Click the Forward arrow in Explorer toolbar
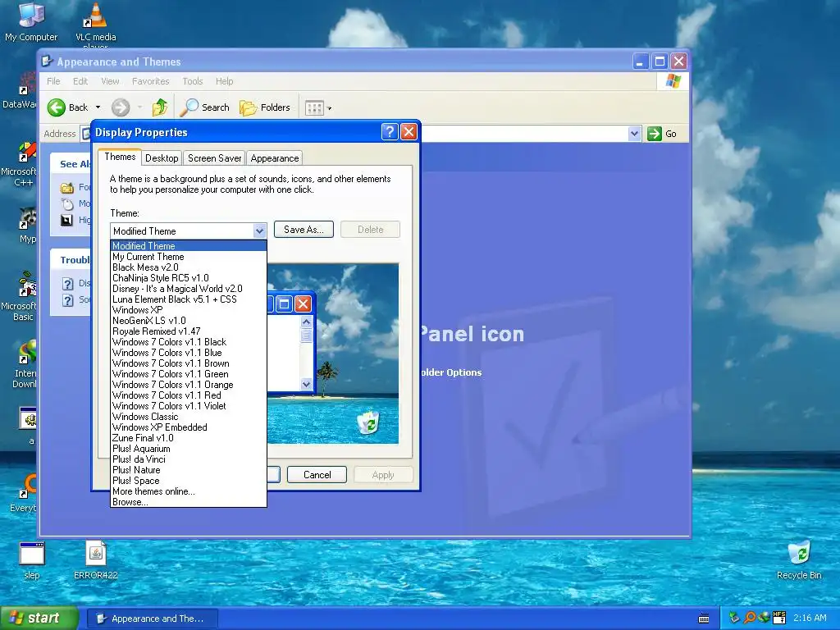Viewport: 840px width, 630px height. coord(121,107)
